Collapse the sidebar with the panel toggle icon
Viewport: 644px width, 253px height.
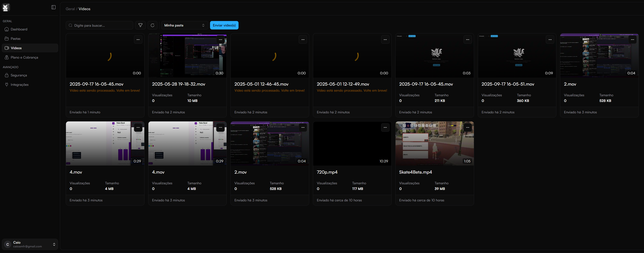point(54,7)
